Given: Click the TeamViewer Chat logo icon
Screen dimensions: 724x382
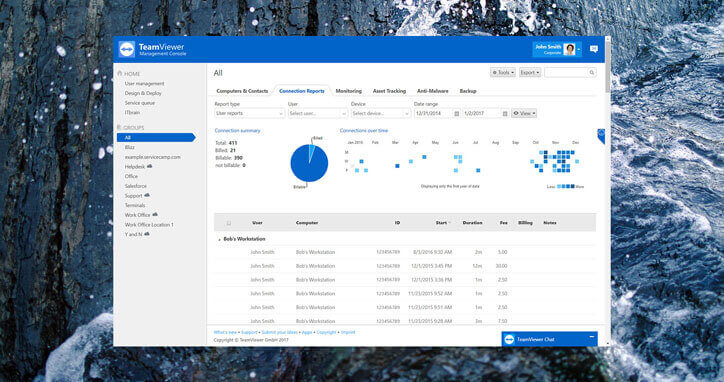Looking at the screenshot, I should pos(509,340).
